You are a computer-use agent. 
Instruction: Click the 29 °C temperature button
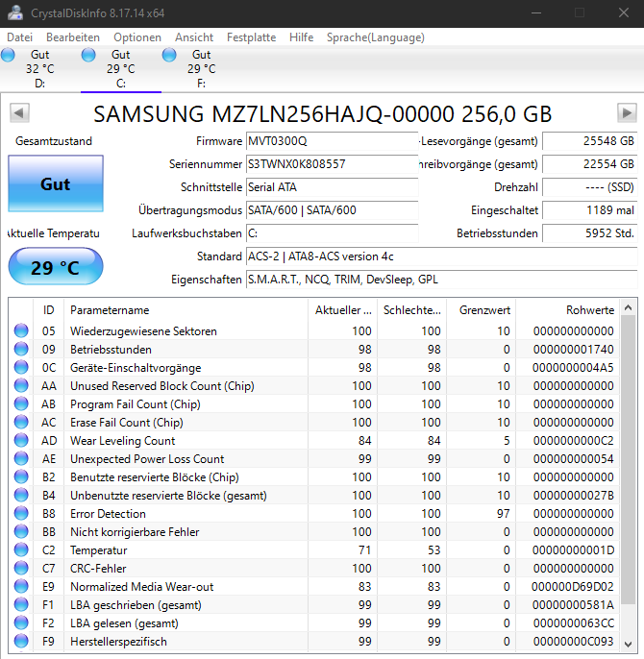(x=56, y=266)
